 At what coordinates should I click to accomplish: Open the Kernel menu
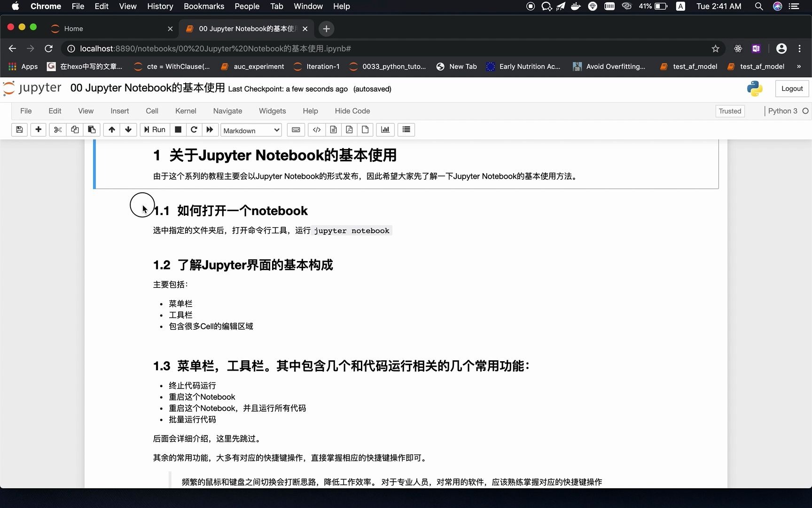[186, 111]
